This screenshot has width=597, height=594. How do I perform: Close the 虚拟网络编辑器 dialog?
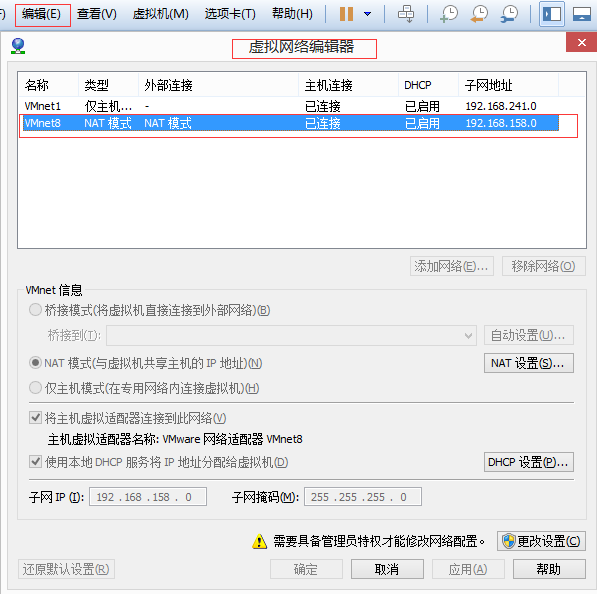point(581,42)
